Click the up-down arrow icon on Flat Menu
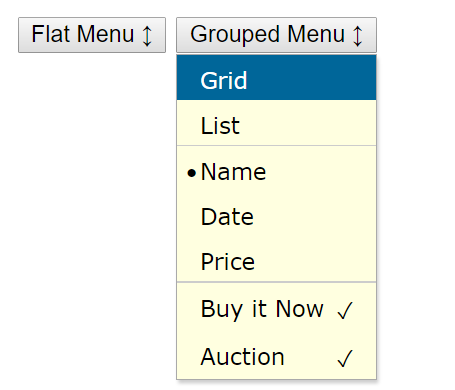455x390 pixels. coord(147,36)
